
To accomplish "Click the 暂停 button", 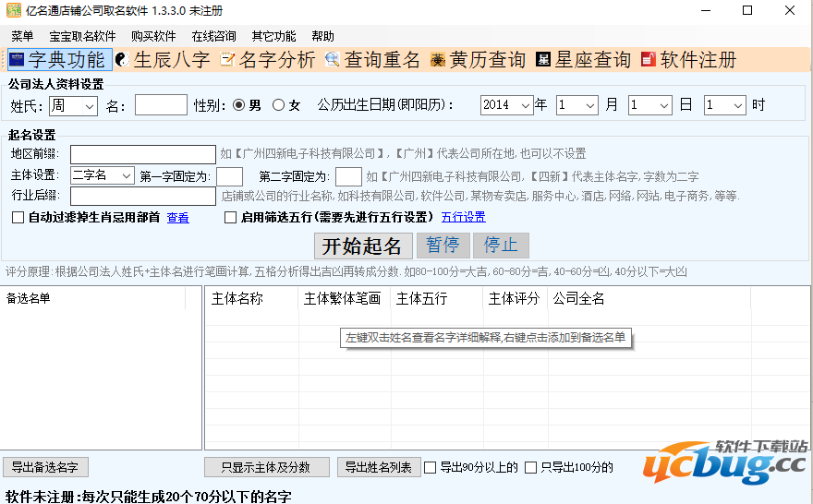I will 443,246.
